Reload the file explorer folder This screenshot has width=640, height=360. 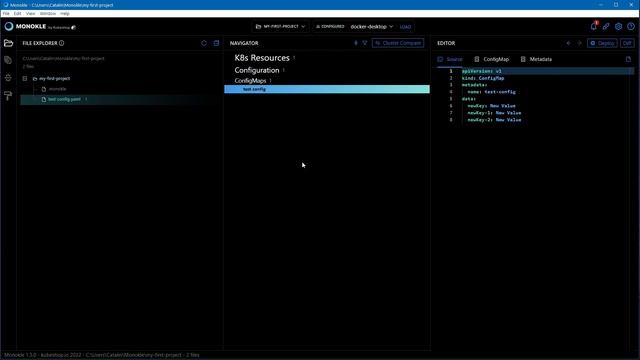[x=204, y=43]
